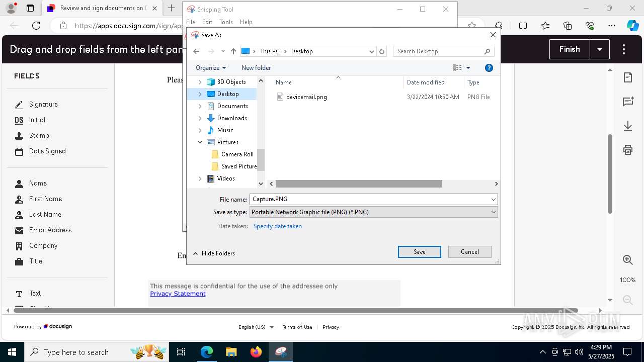644x362 pixels.
Task: Open Help in the Save As dialog
Action: pyautogui.click(x=489, y=68)
